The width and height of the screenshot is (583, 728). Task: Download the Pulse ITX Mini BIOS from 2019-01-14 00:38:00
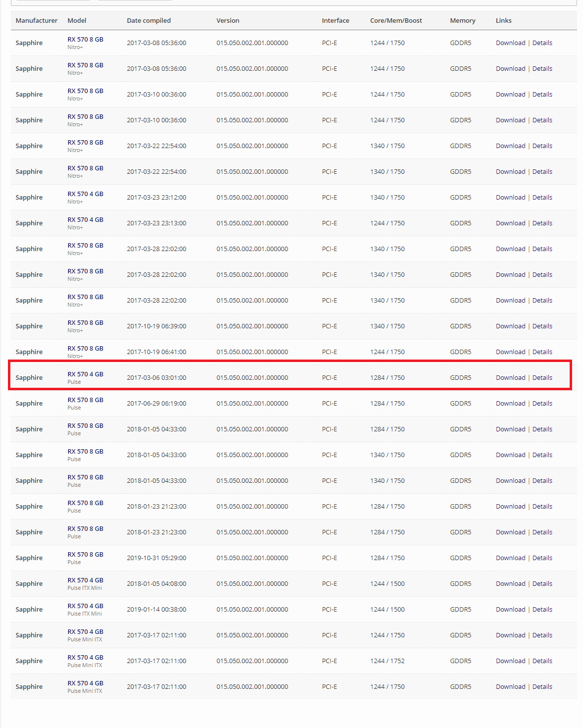(x=510, y=609)
